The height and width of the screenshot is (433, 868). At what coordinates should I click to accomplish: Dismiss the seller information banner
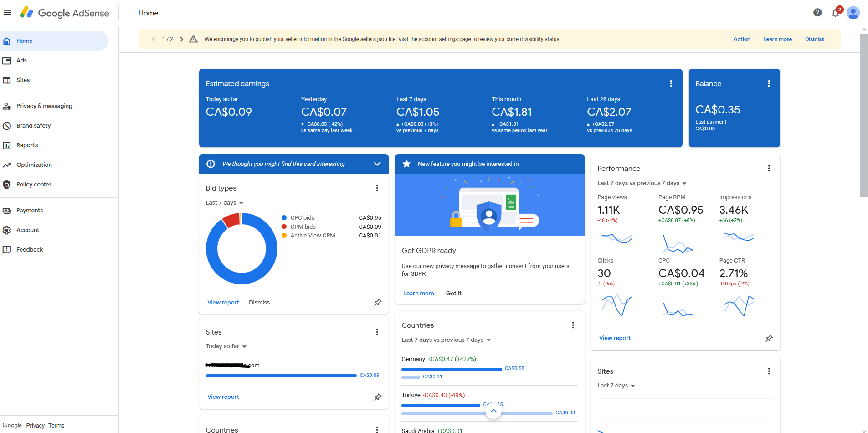pyautogui.click(x=814, y=39)
